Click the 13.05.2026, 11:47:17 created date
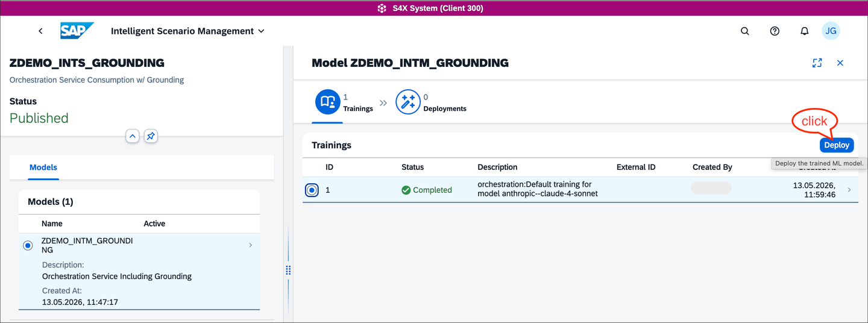 80,302
